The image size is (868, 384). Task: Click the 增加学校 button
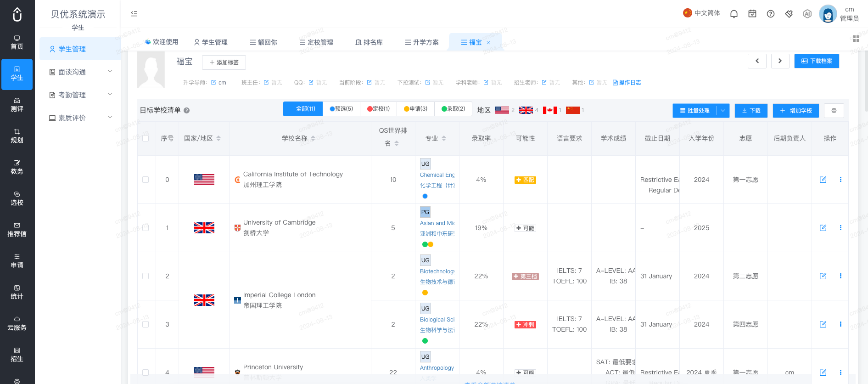tap(796, 111)
